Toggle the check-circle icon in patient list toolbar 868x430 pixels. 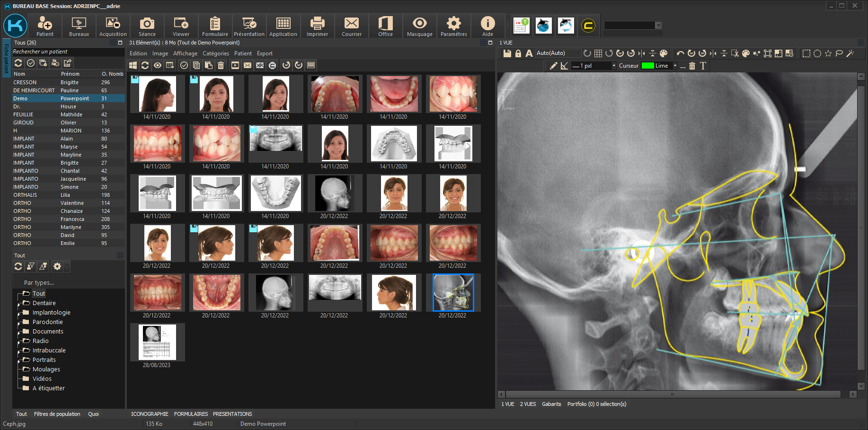(31, 63)
